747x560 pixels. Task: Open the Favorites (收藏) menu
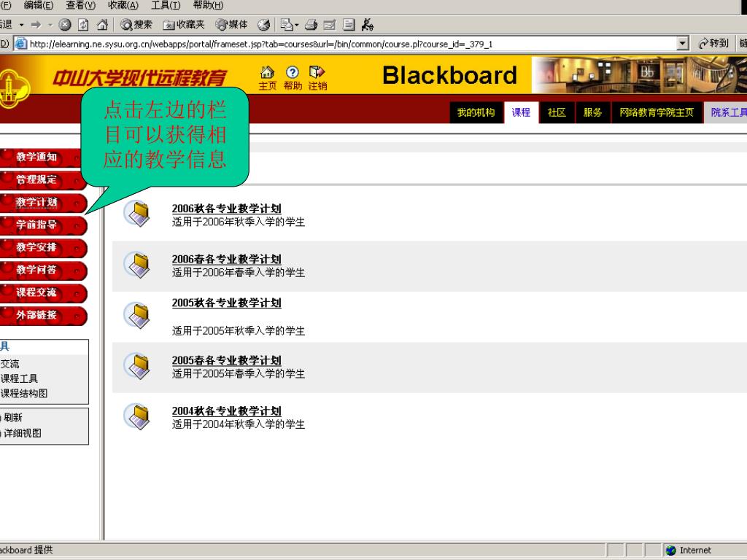123,5
